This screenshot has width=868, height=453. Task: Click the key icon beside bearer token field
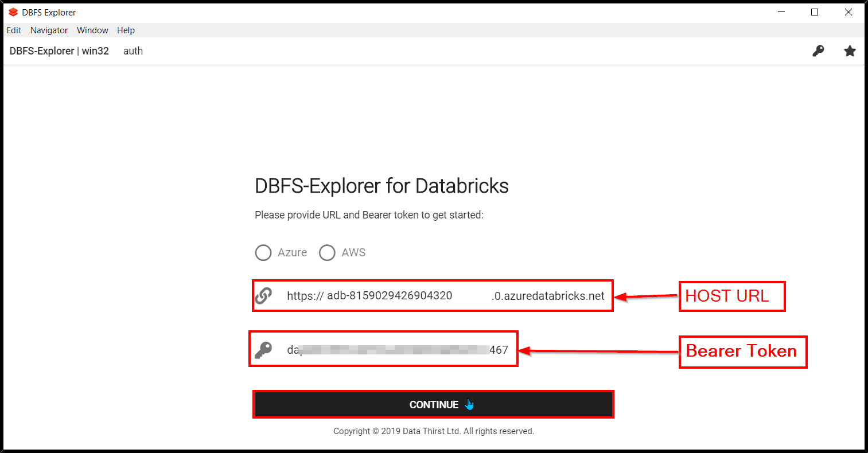pyautogui.click(x=263, y=350)
